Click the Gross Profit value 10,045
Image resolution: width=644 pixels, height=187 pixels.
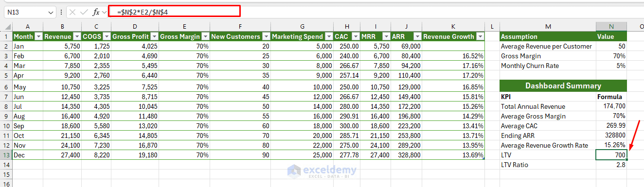(135, 106)
